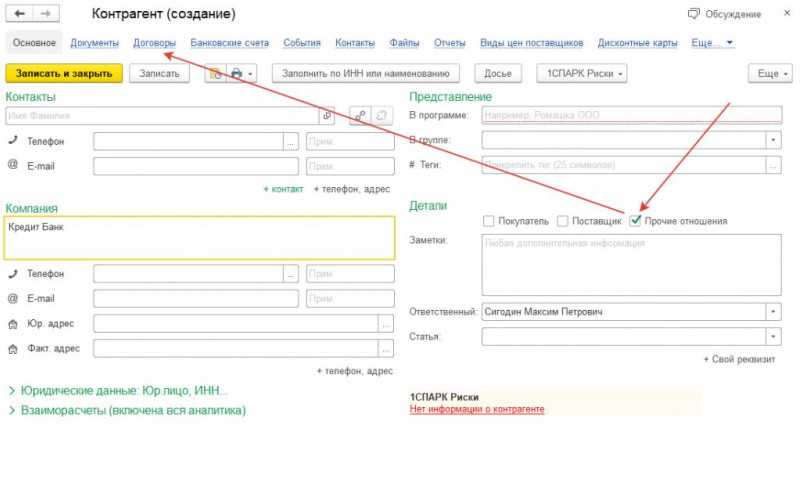
Task: Go back with the left arrow button
Action: [x=19, y=14]
